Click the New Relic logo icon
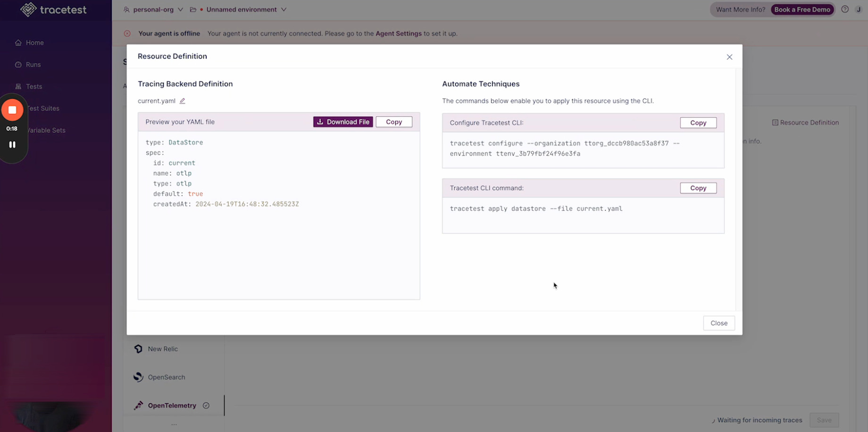 point(138,349)
